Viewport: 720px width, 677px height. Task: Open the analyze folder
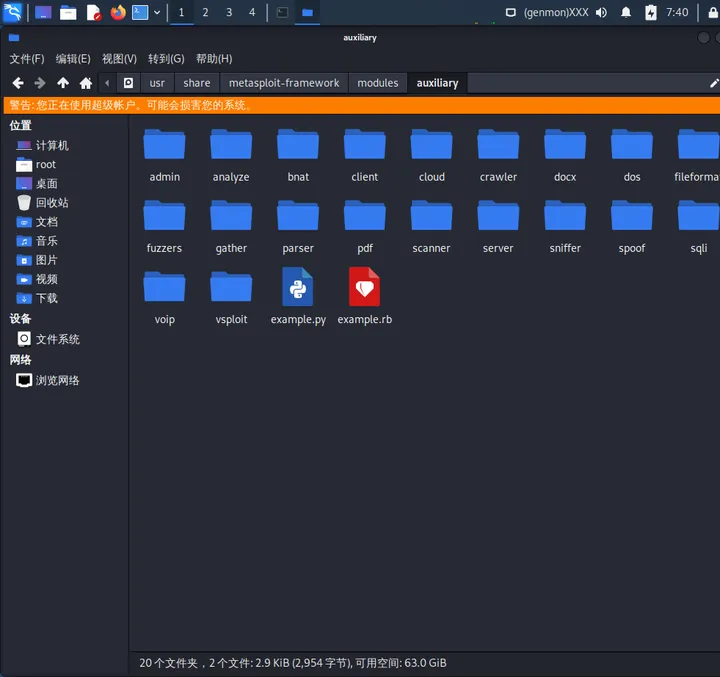231,155
